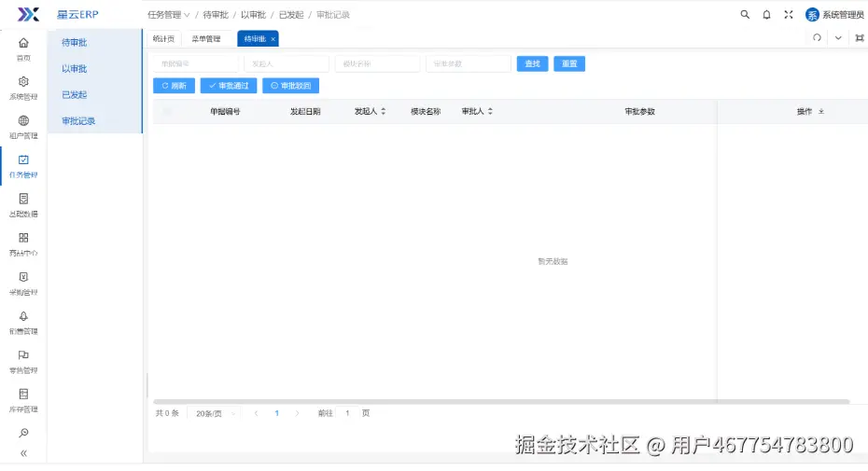This screenshot has width=868, height=471.
Task: Open 审批记录 in the submenu
Action: (x=78, y=120)
